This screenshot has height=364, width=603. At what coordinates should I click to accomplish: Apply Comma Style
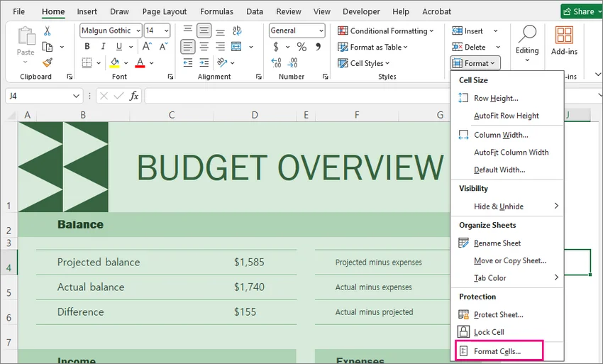(x=318, y=47)
